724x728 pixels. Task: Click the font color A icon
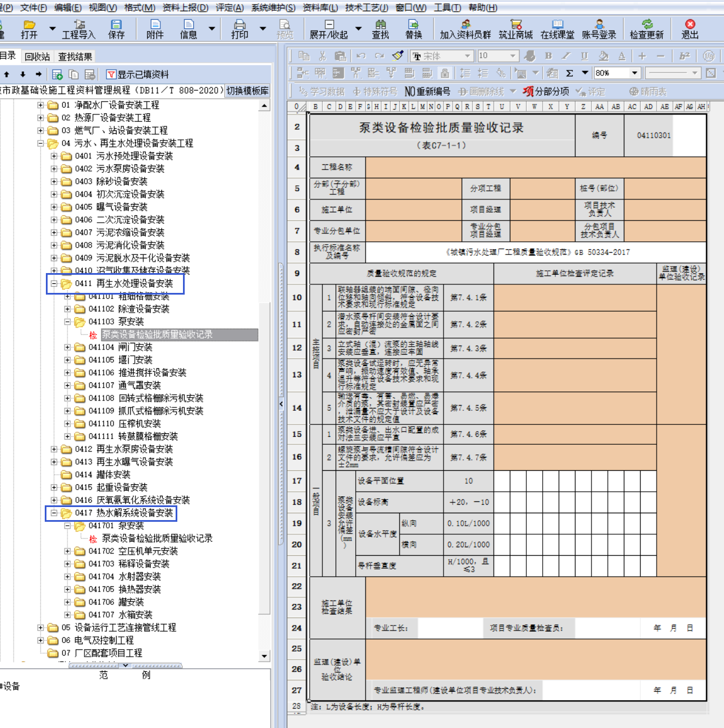pyautogui.click(x=621, y=56)
